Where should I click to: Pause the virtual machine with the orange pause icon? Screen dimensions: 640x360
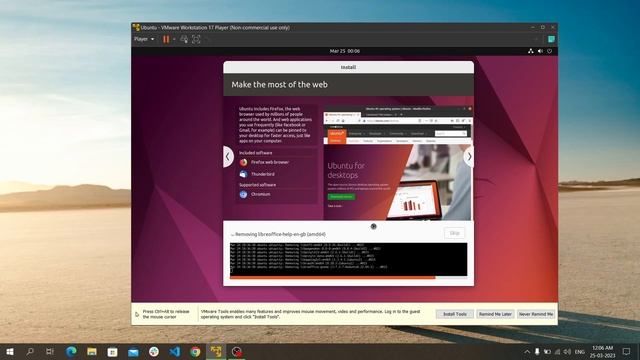pos(166,39)
